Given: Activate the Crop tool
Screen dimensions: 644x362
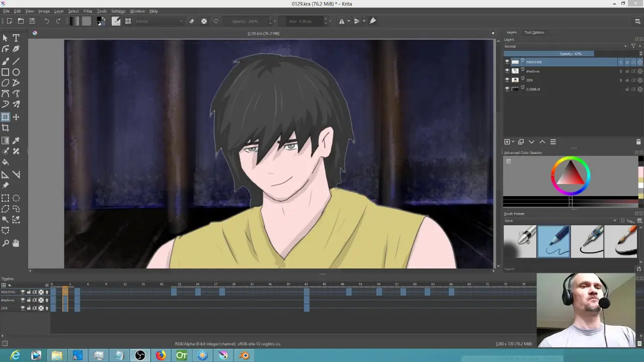Looking at the screenshot, I should click(x=6, y=128).
